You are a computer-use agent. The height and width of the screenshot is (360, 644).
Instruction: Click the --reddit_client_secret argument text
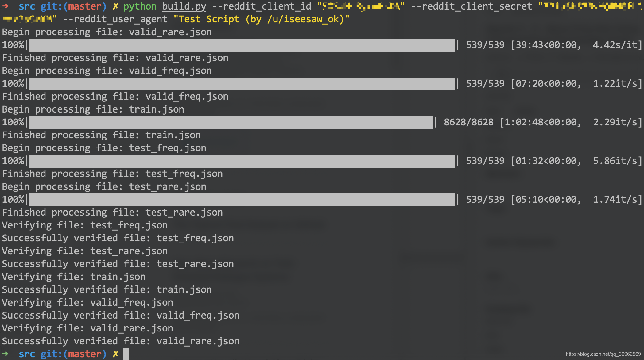pyautogui.click(x=471, y=6)
